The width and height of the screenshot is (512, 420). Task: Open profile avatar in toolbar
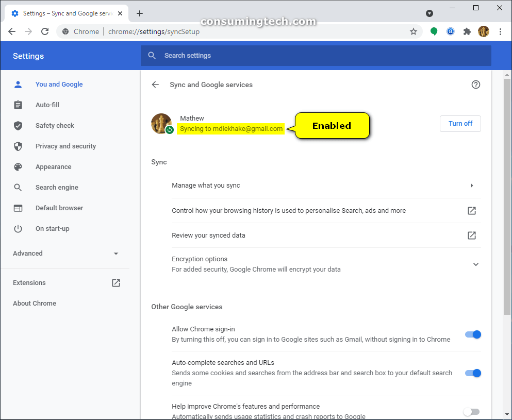click(x=484, y=31)
